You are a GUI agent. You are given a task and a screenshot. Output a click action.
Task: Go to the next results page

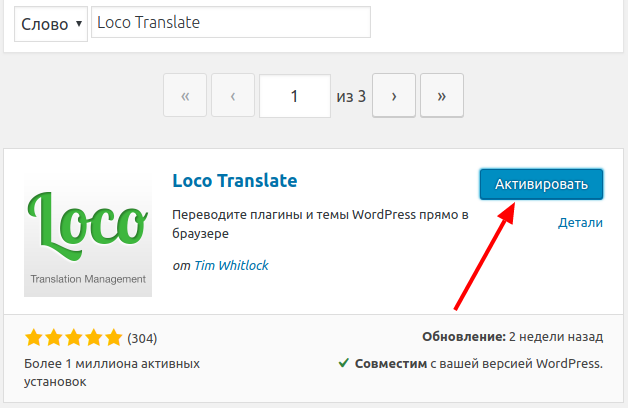[395, 97]
